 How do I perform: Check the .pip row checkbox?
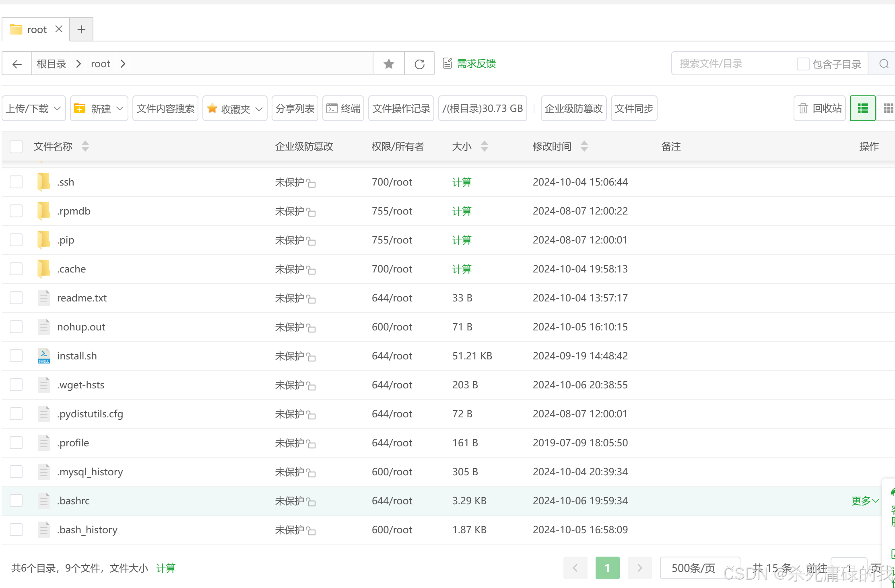[16, 240]
